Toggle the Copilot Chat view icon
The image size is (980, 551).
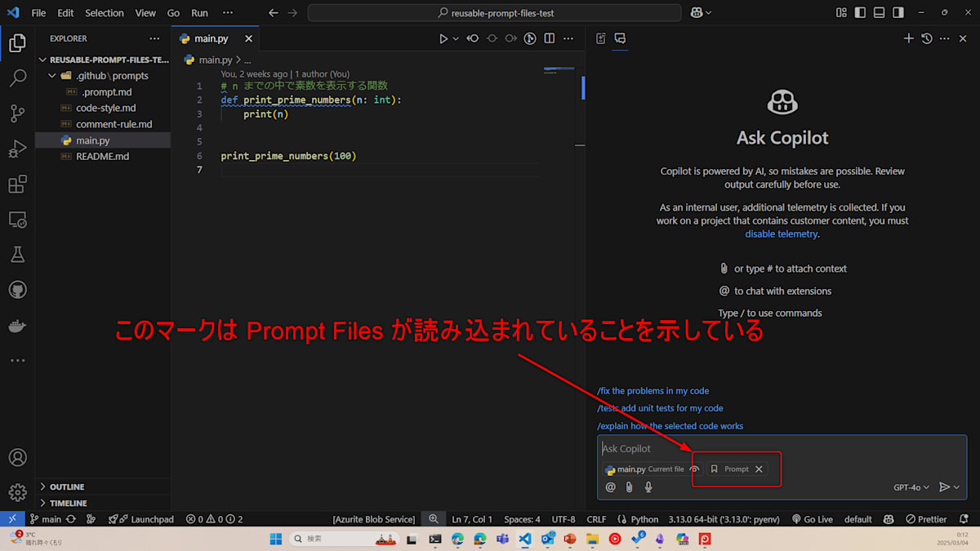620,38
